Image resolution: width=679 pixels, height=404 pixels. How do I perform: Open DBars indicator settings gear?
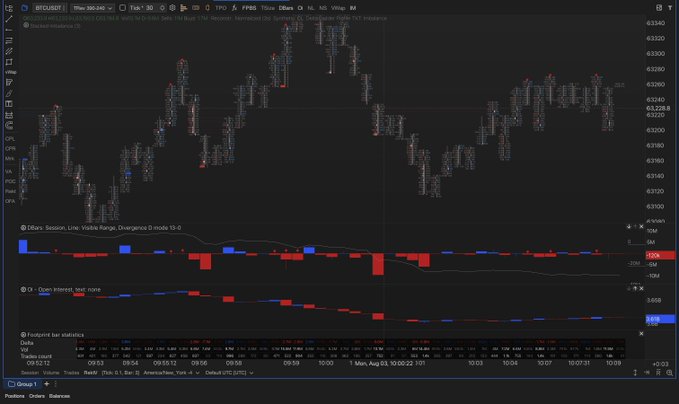tap(23, 228)
